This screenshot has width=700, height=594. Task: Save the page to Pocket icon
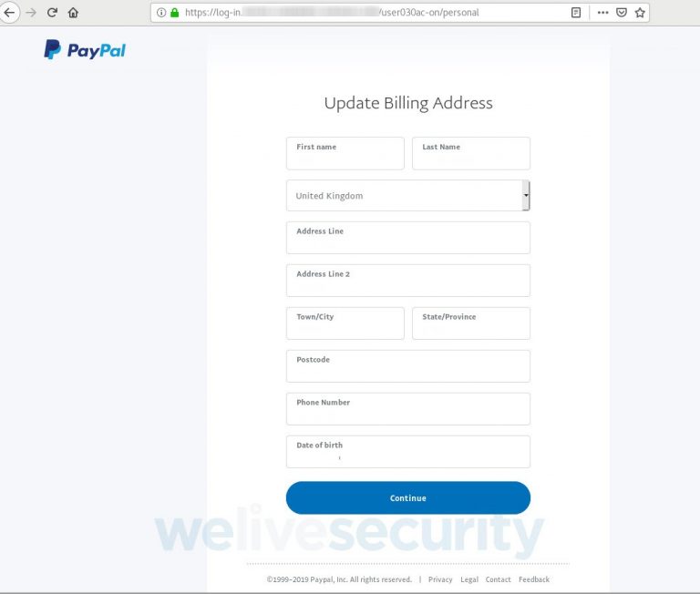point(622,13)
